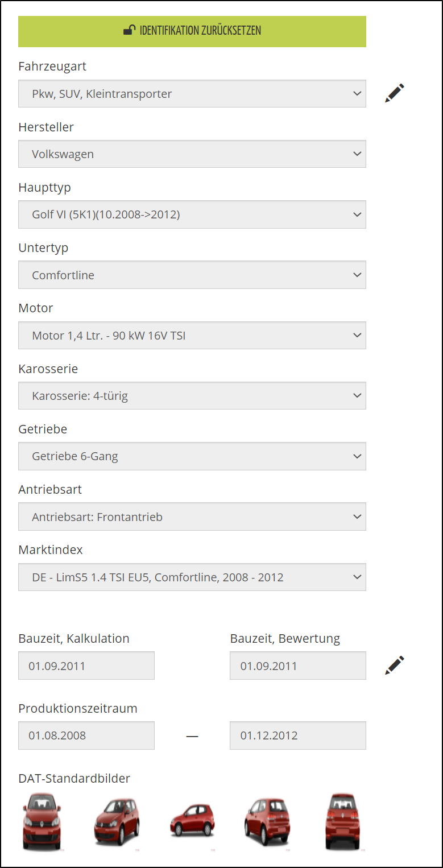443x868 pixels.
Task: Select the rear three-quarter view car thumbnail
Action: tap(267, 822)
